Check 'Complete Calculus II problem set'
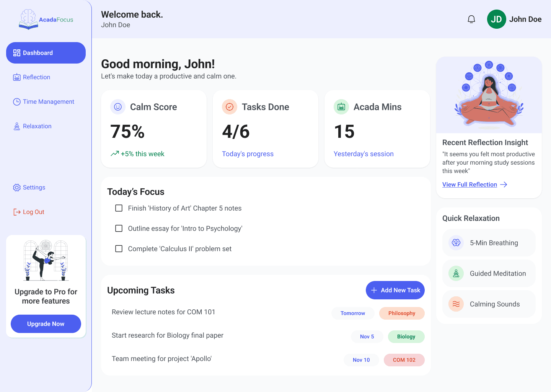Screen dimensions: 551x392 (119, 249)
